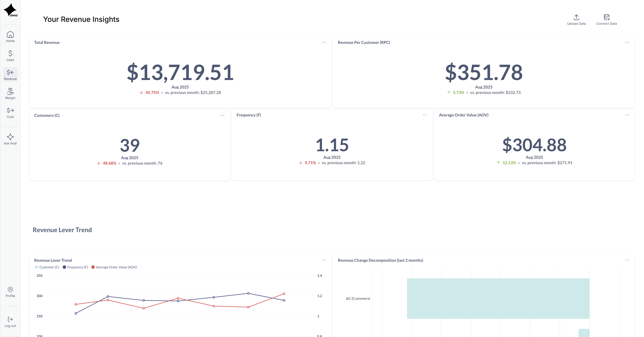The height and width of the screenshot is (337, 644).
Task: Open the Margin page icon
Action: [10, 94]
